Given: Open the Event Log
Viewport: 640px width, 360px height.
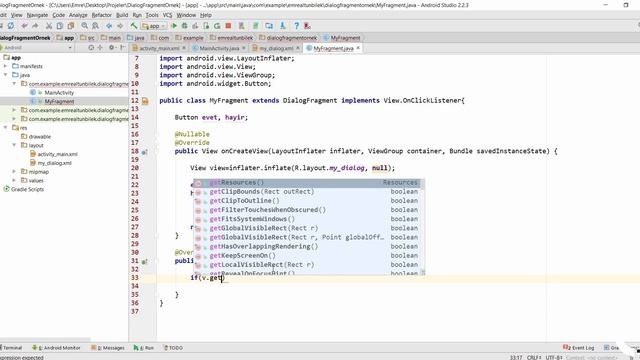Looking at the screenshot, I should [579, 348].
